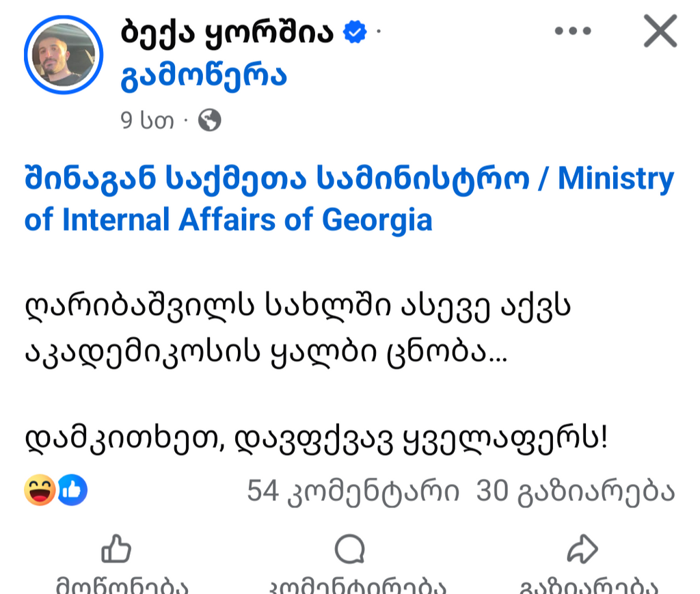View the 30 გაზიარება shares list

[x=575, y=491]
